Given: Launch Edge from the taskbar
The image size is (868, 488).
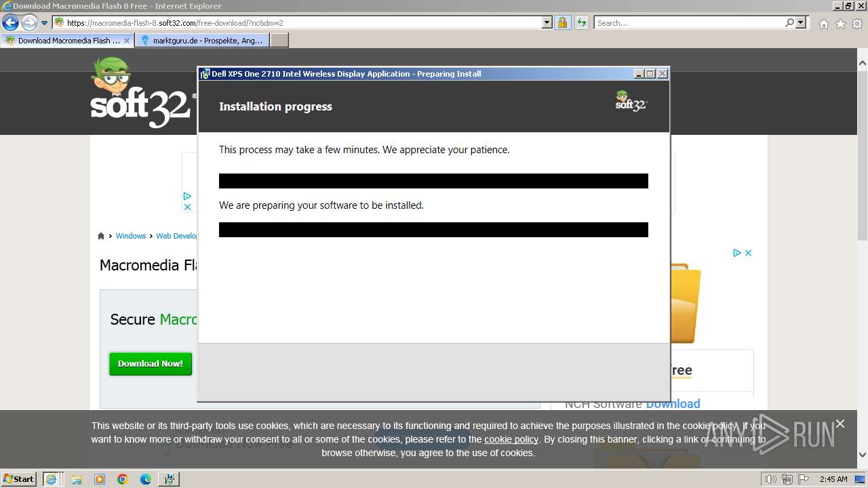Looking at the screenshot, I should click(x=146, y=479).
